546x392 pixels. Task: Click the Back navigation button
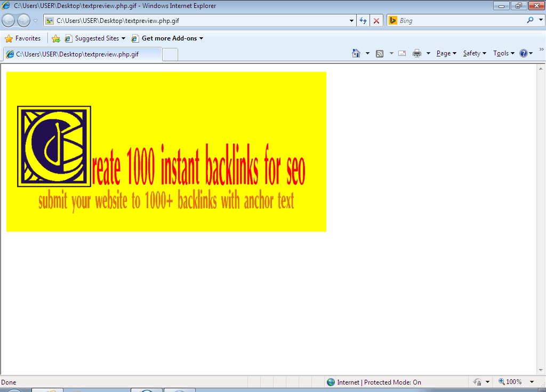tap(9, 21)
